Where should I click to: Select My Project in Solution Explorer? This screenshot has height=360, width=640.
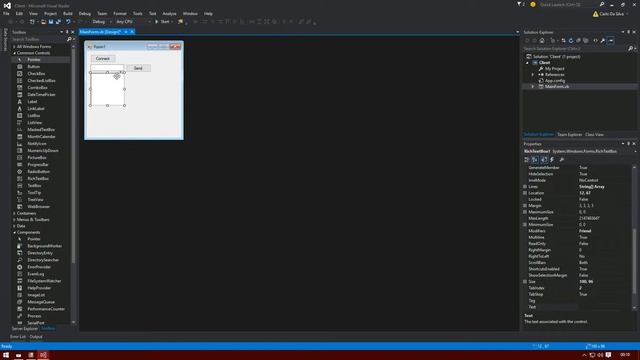click(x=554, y=69)
